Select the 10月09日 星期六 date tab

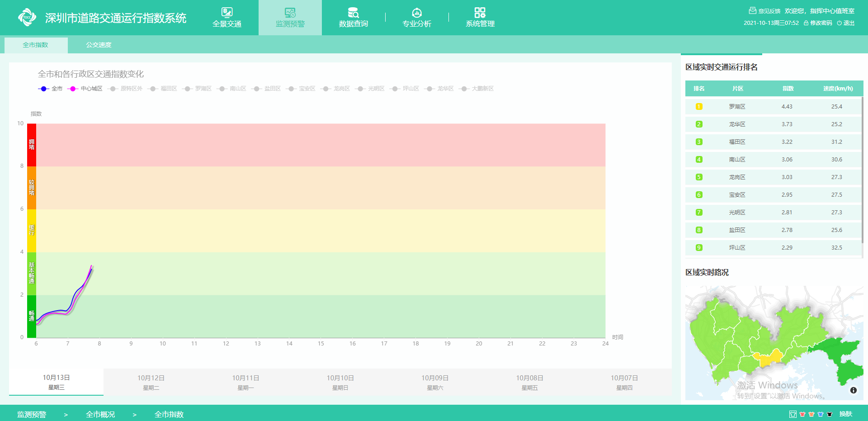(x=435, y=382)
